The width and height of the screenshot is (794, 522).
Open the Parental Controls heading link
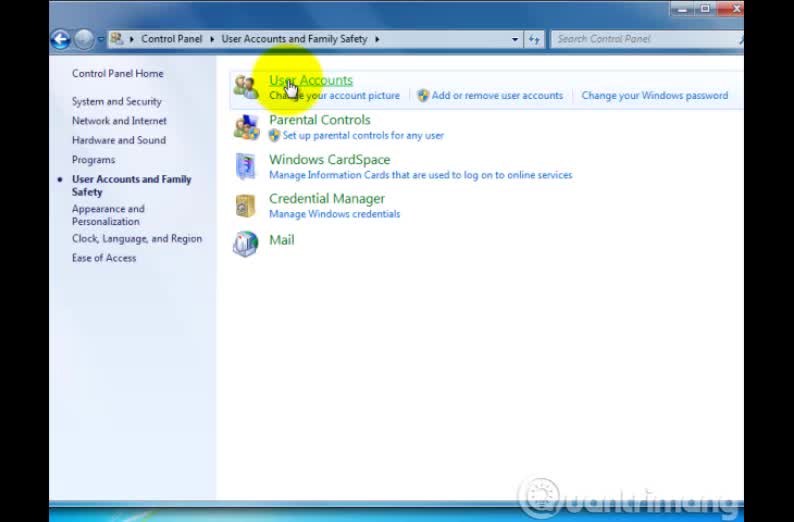(320, 120)
